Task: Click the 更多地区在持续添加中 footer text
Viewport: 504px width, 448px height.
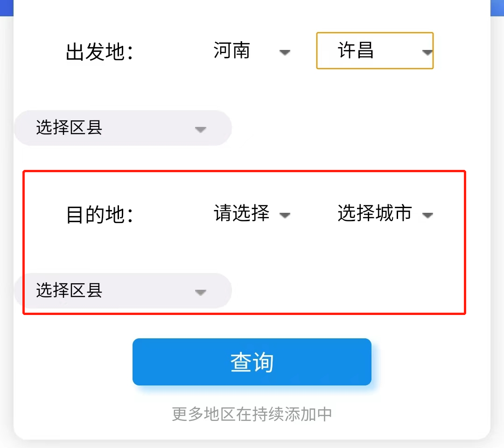Action: (252, 414)
